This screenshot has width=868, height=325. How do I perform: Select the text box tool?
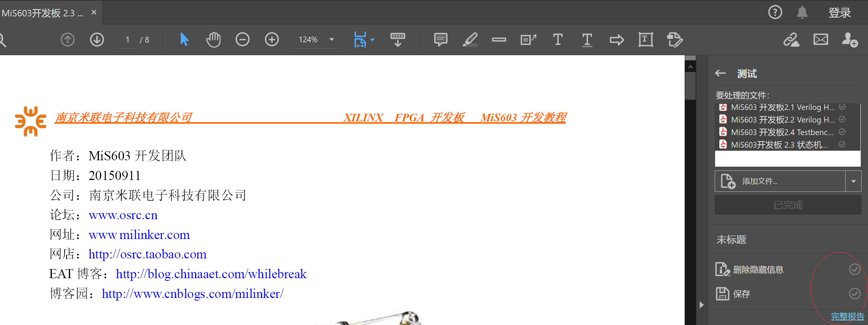645,40
